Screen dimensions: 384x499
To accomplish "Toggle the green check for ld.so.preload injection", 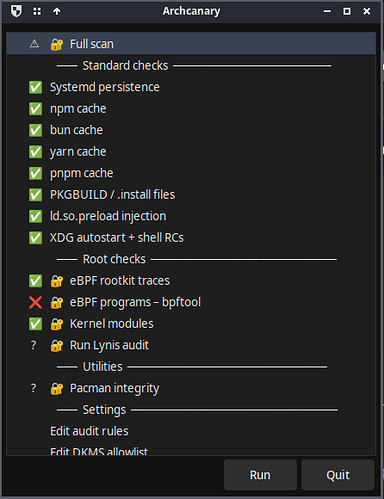I will 35,216.
